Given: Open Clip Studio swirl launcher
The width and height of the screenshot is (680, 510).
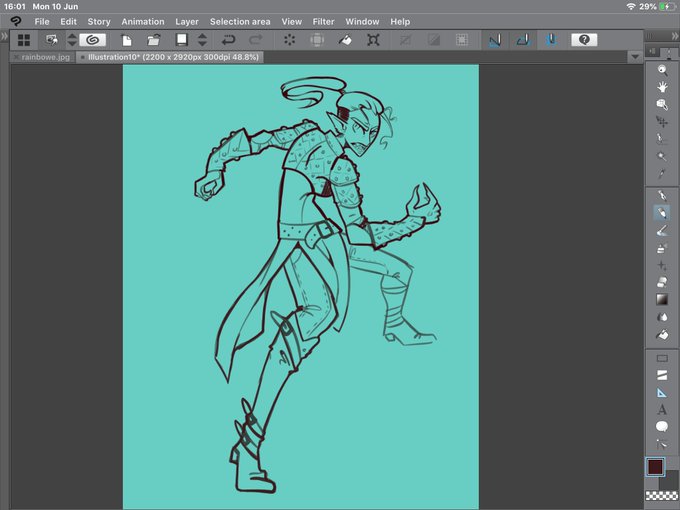Looking at the screenshot, I should pos(92,40).
